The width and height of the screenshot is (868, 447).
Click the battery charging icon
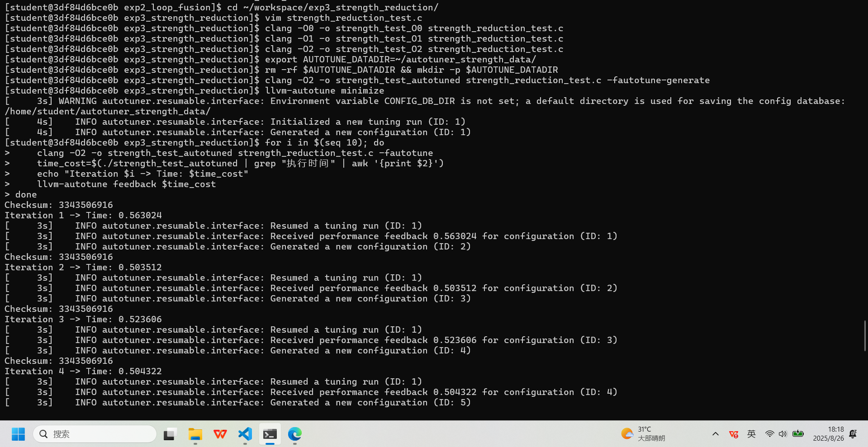(798, 434)
